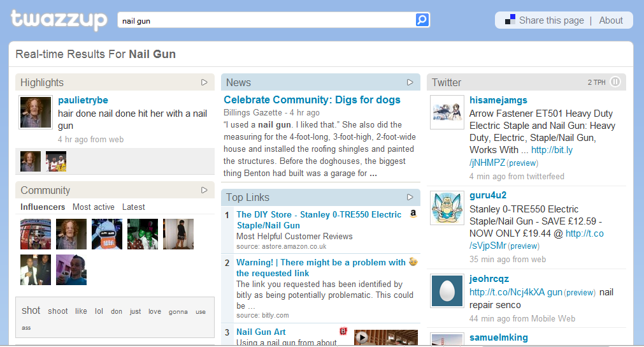The height and width of the screenshot is (347, 644).
Task: Click the search magnifier button
Action: click(x=422, y=20)
